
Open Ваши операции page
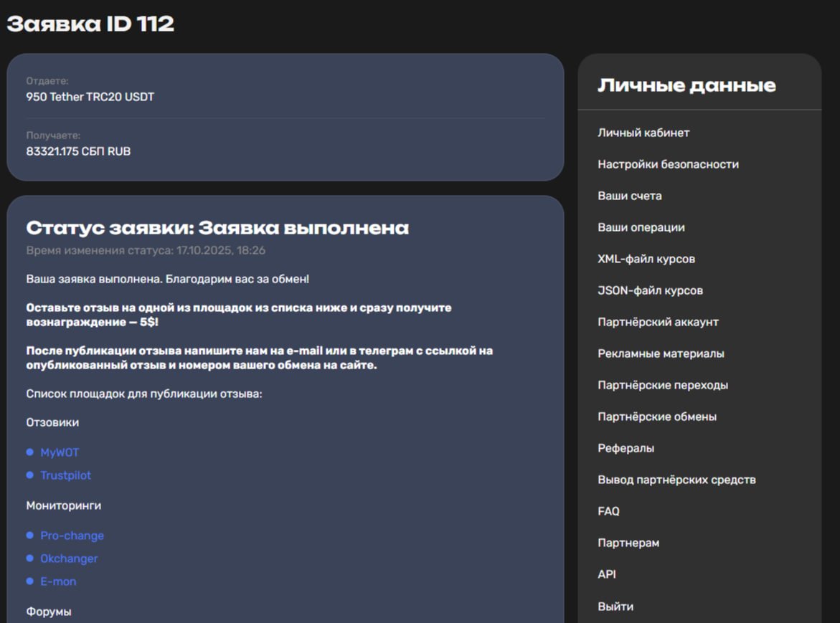(641, 227)
